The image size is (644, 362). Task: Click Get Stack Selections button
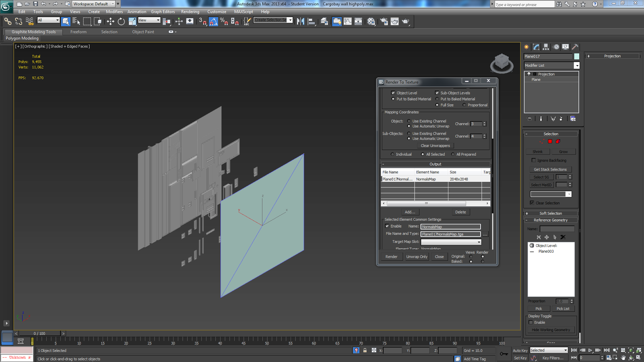(550, 169)
